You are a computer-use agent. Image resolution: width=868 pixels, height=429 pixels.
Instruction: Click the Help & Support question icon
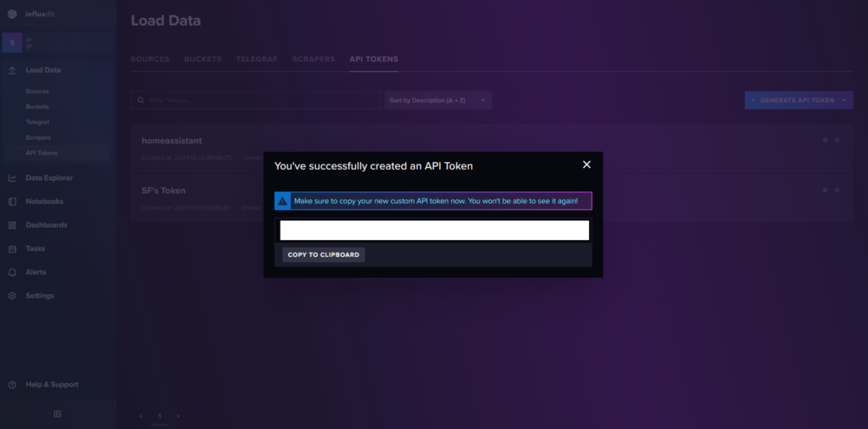point(12,385)
